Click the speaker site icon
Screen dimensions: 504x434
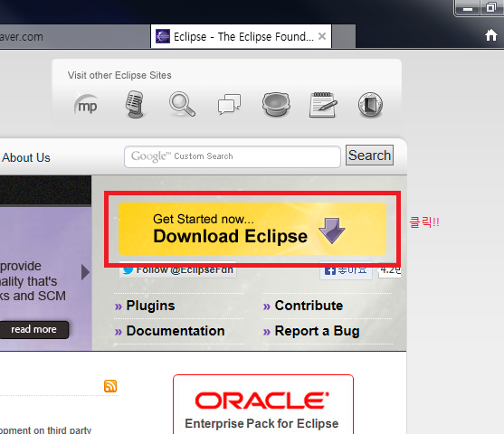(276, 104)
